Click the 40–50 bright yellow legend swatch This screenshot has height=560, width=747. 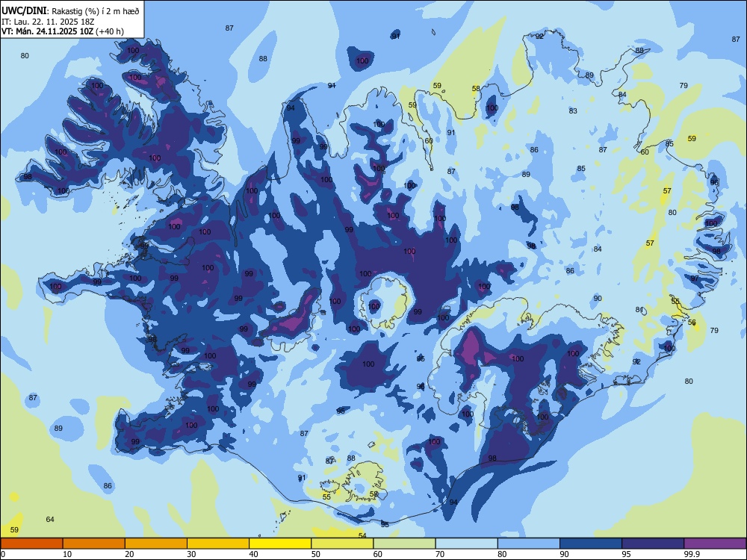[280, 544]
